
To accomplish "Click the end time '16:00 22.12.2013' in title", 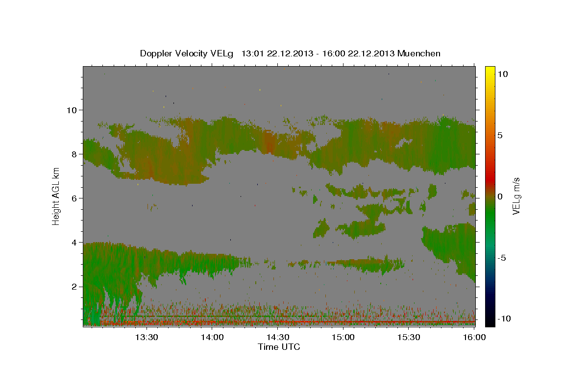I will coord(358,53).
